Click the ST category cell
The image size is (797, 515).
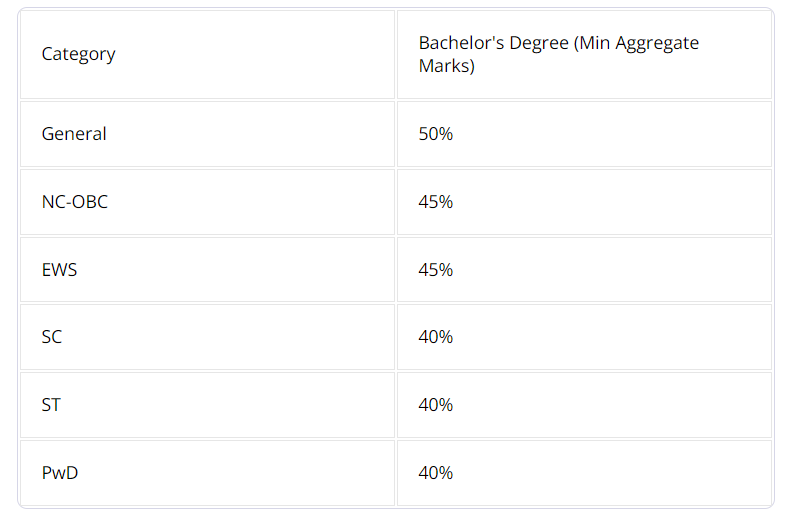[x=207, y=405]
